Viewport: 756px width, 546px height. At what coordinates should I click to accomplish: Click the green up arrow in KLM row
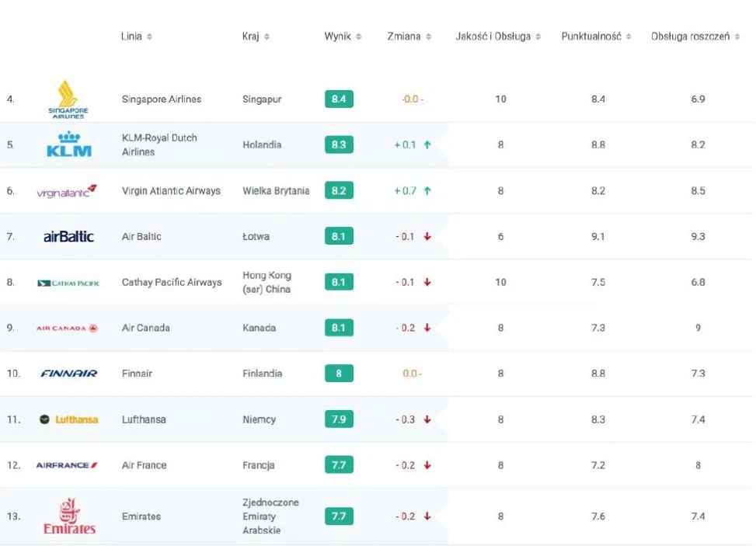(427, 144)
